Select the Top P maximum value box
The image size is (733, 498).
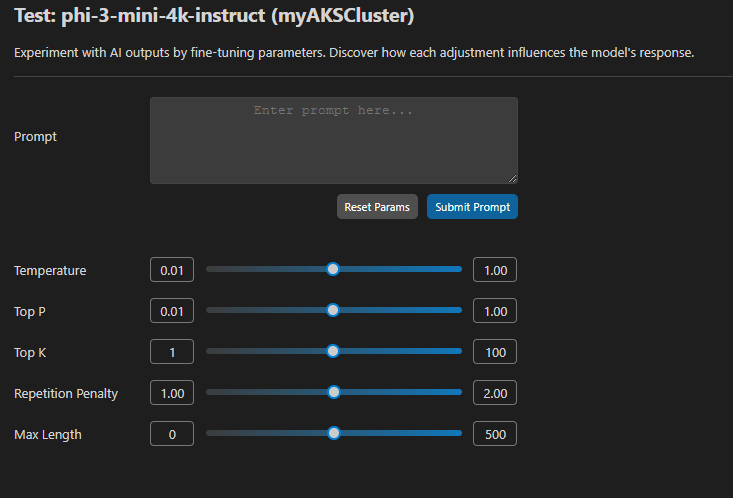click(x=495, y=310)
